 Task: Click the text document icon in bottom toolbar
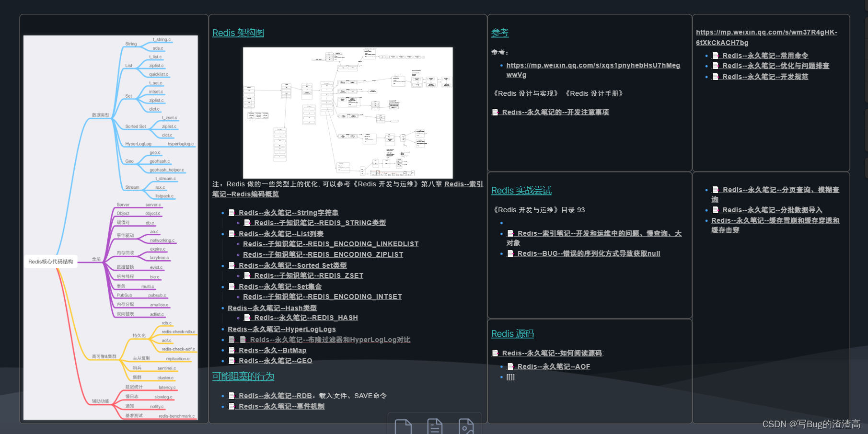[435, 427]
